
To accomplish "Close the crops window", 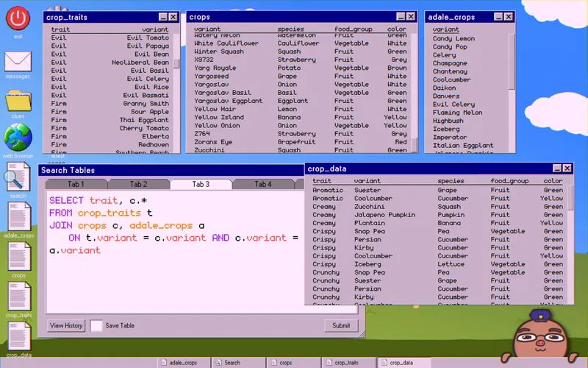I will pyautogui.click(x=411, y=16).
